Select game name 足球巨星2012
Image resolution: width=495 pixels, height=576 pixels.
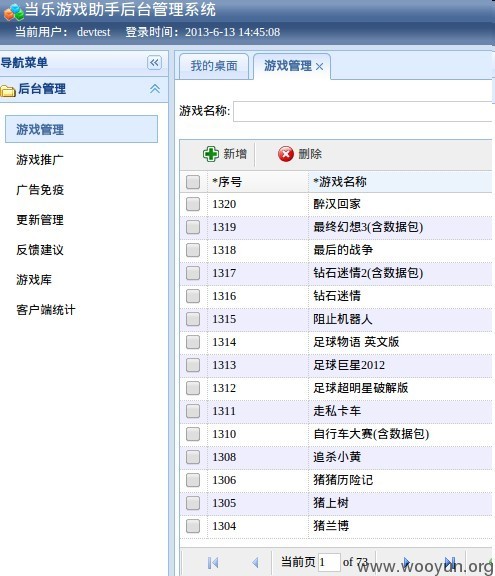pos(349,365)
